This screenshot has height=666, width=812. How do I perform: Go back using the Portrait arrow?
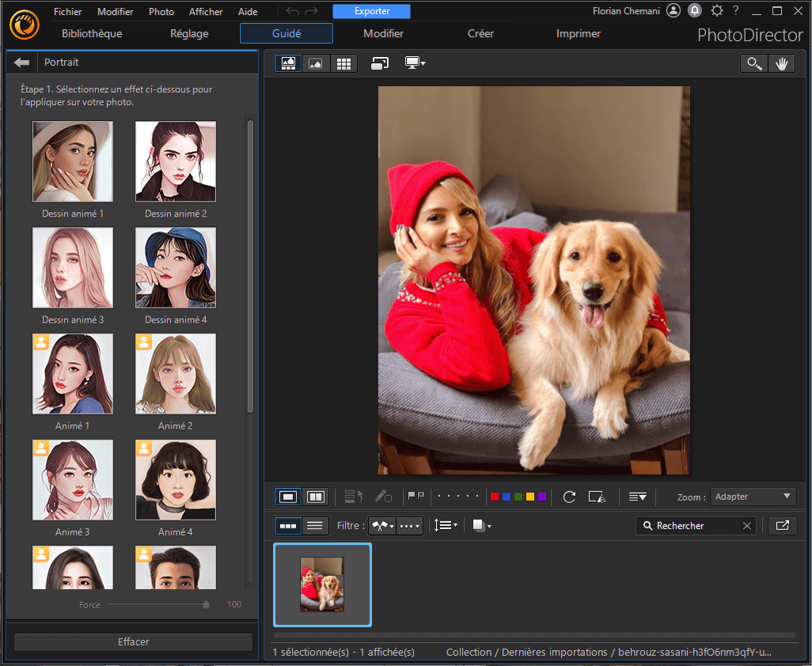(21, 62)
